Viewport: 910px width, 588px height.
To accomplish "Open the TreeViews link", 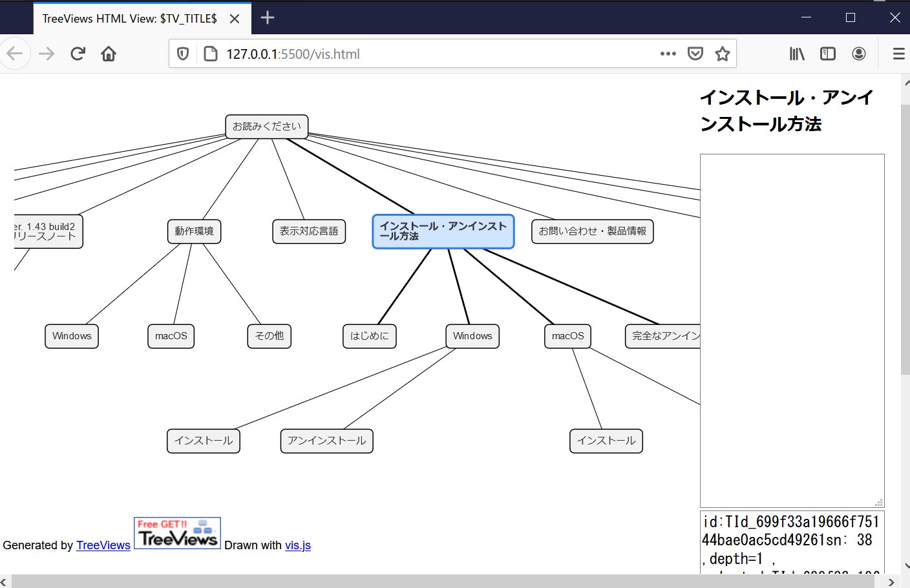I will [x=103, y=545].
